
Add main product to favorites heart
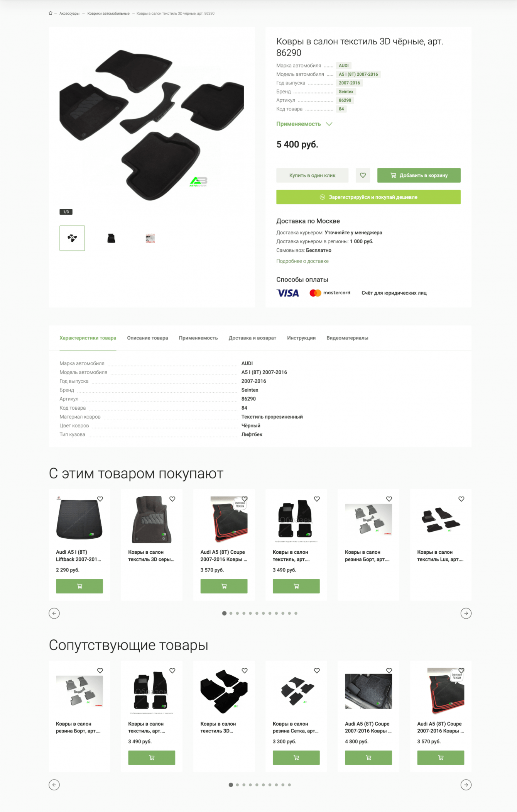(x=363, y=175)
